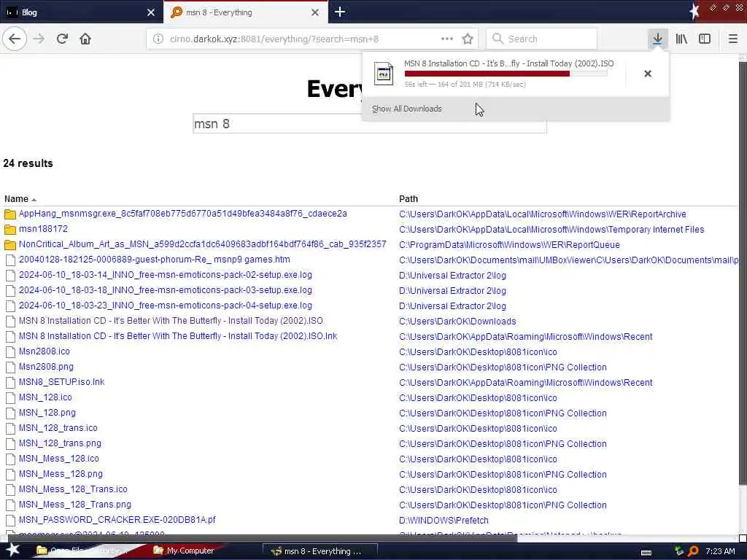The image size is (747, 560).
Task: Open page actions three-dot menu
Action: coord(447,39)
